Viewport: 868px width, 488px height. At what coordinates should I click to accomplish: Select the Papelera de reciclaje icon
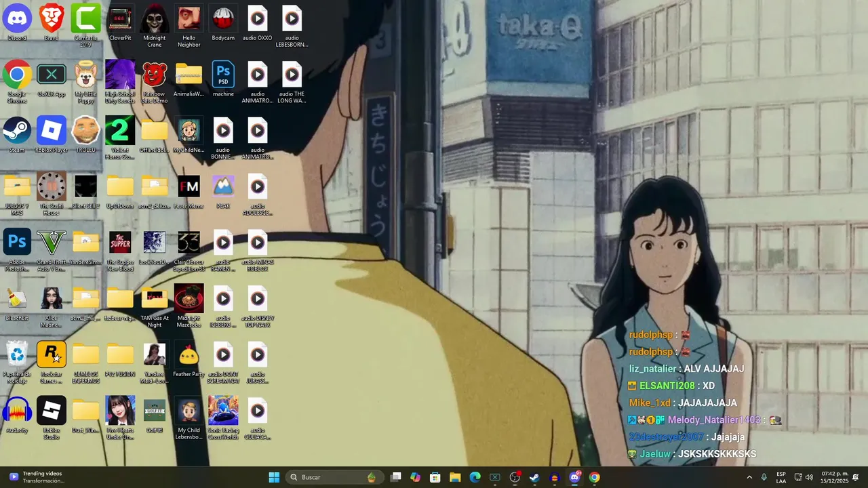coord(17,363)
